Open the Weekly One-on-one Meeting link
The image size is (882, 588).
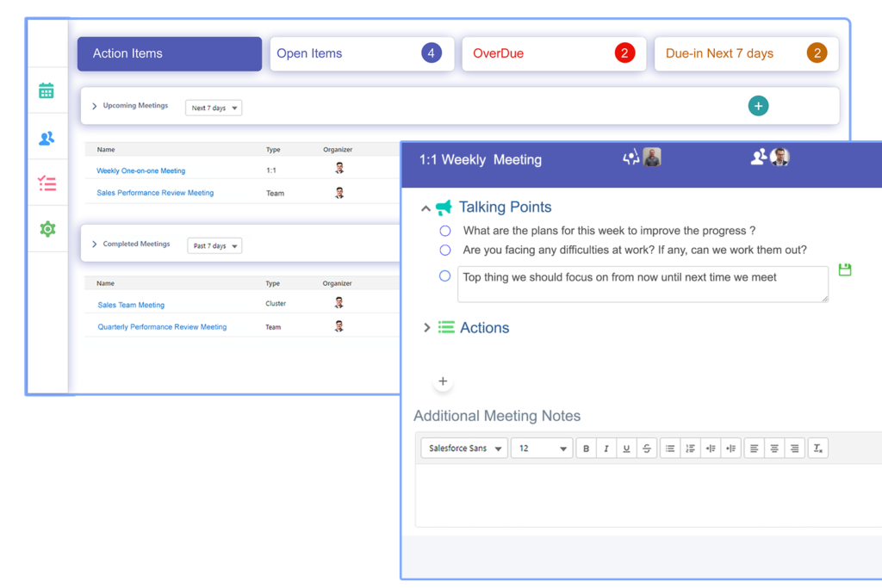(x=140, y=171)
